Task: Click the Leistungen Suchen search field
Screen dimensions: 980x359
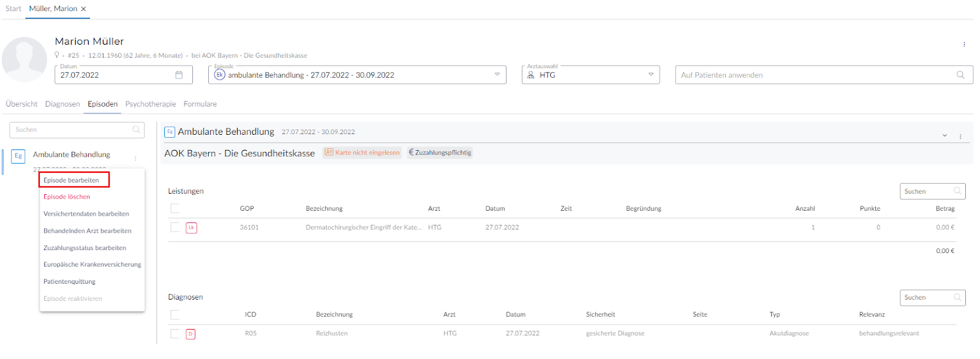Action: click(x=926, y=191)
